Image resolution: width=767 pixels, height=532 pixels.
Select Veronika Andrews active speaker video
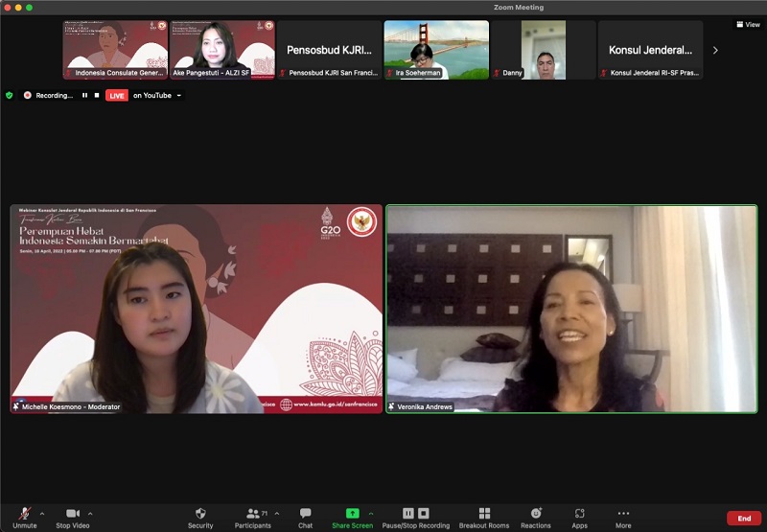coord(571,309)
